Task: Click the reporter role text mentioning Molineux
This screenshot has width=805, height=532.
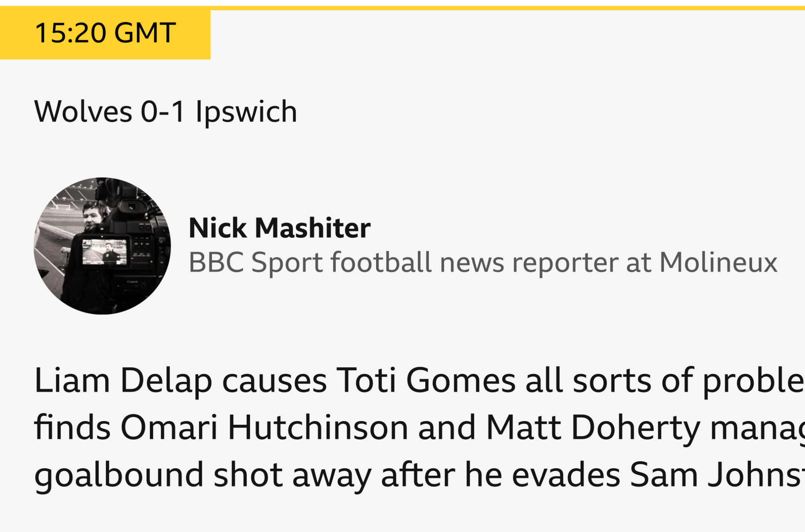Action: 483,263
